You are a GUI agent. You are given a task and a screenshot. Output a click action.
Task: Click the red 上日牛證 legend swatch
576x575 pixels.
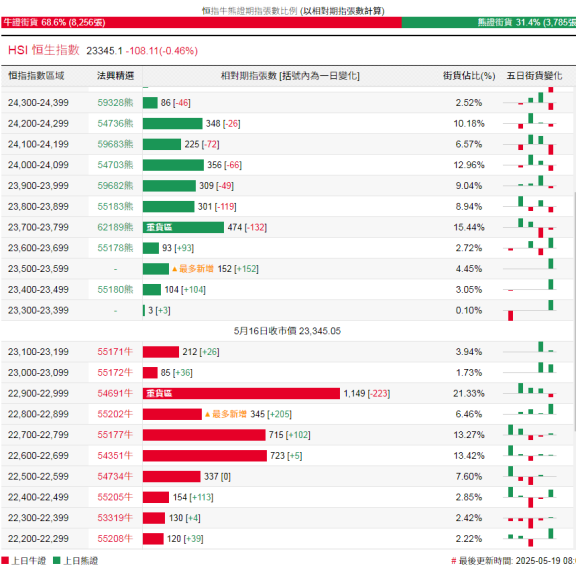[5, 560]
